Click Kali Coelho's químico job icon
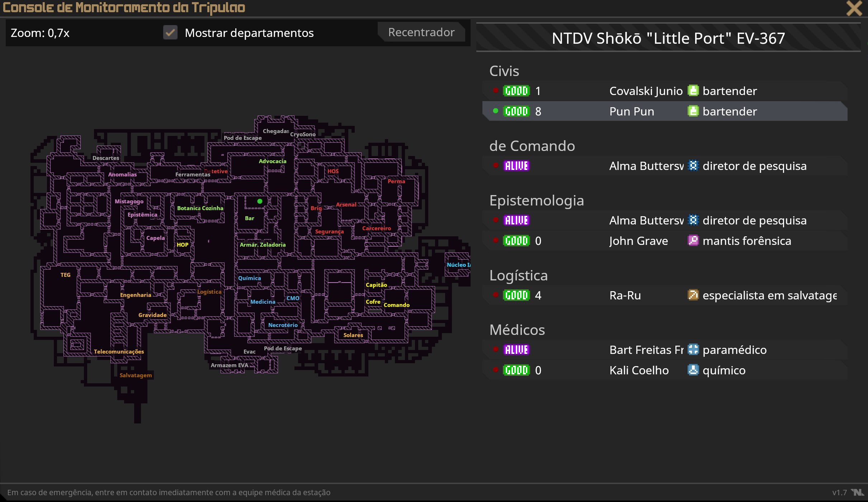 (x=693, y=370)
